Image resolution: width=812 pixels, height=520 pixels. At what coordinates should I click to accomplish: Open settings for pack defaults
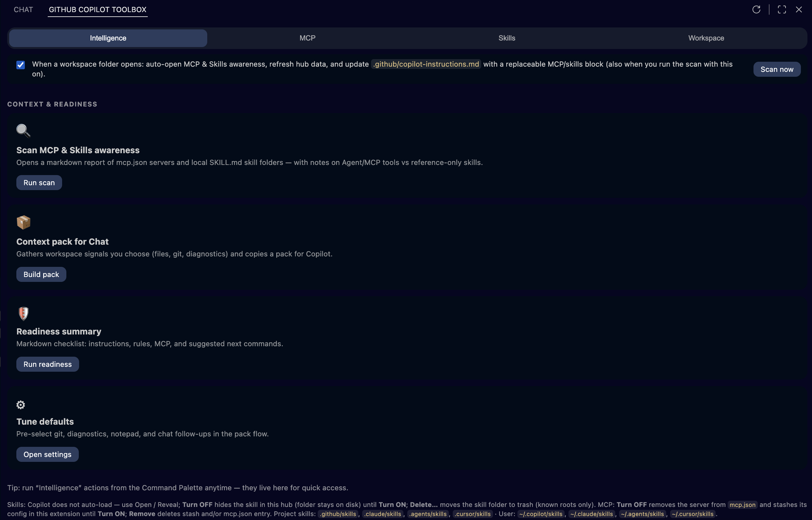[x=47, y=454]
